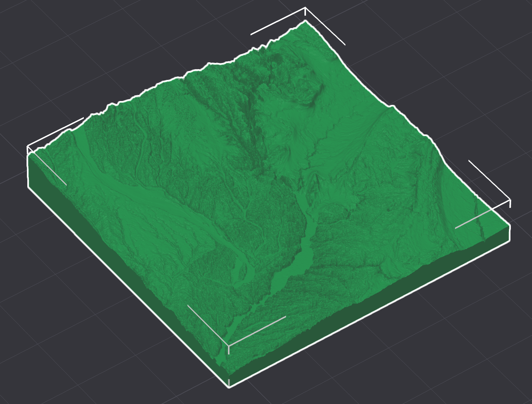Image resolution: width=532 pixels, height=404 pixels.
Task: Click the vertical tick on the top marker
Action: coord(305,12)
